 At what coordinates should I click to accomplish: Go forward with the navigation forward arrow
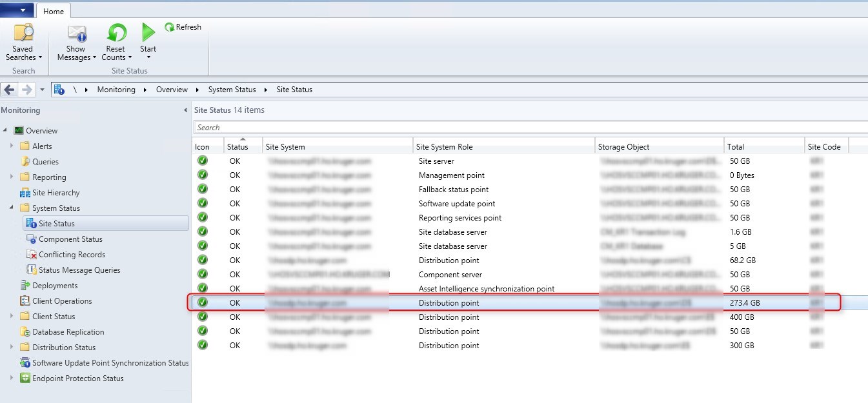point(26,90)
